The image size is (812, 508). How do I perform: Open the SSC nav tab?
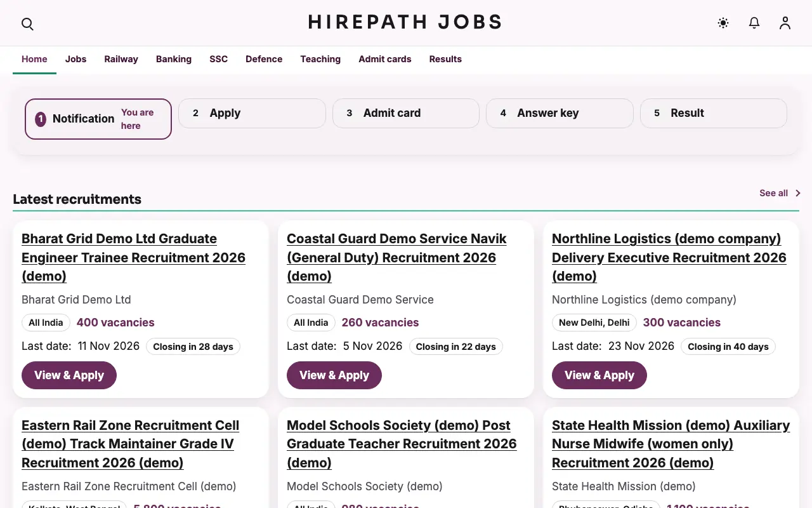point(219,59)
